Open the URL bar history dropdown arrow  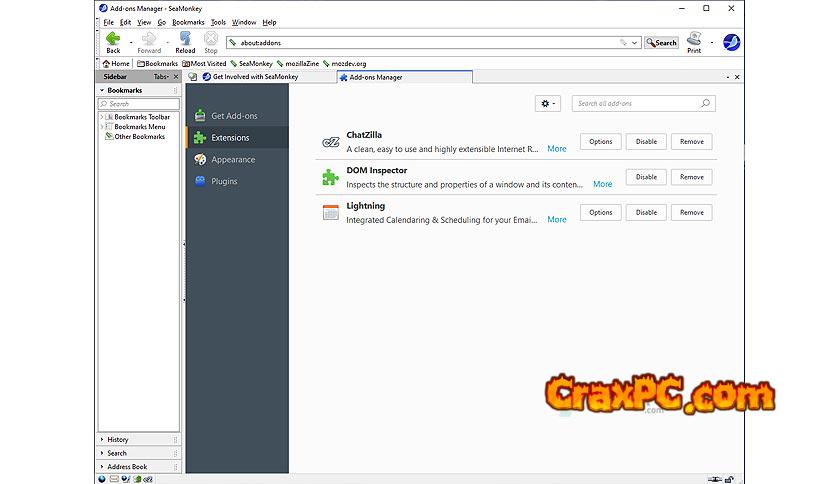(x=634, y=43)
